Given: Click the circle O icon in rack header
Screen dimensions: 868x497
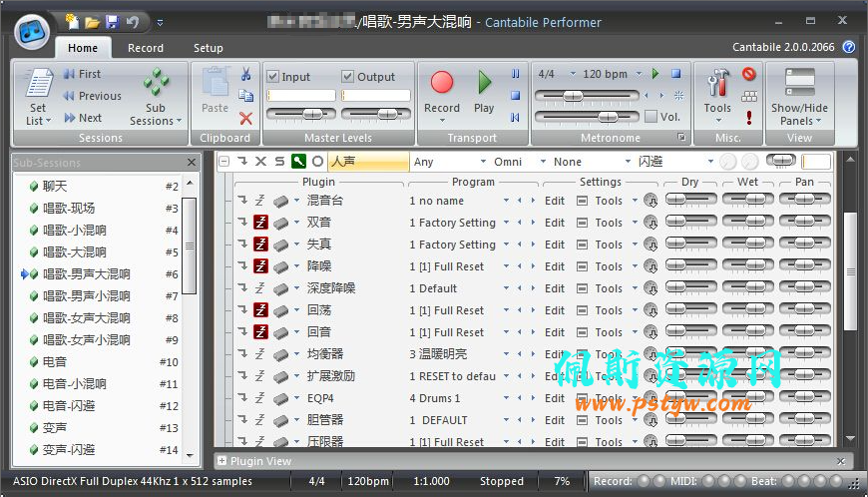Looking at the screenshot, I should click(x=317, y=162).
